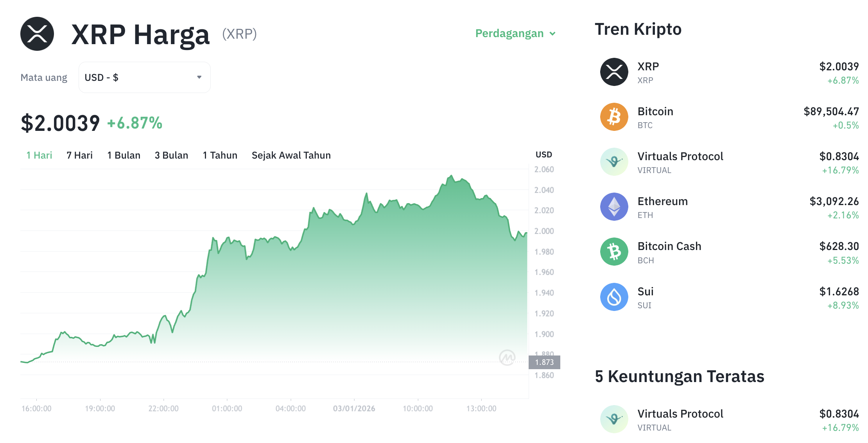The height and width of the screenshot is (443, 868).
Task: Expand the Perdagangan dropdown menu
Action: (x=509, y=34)
